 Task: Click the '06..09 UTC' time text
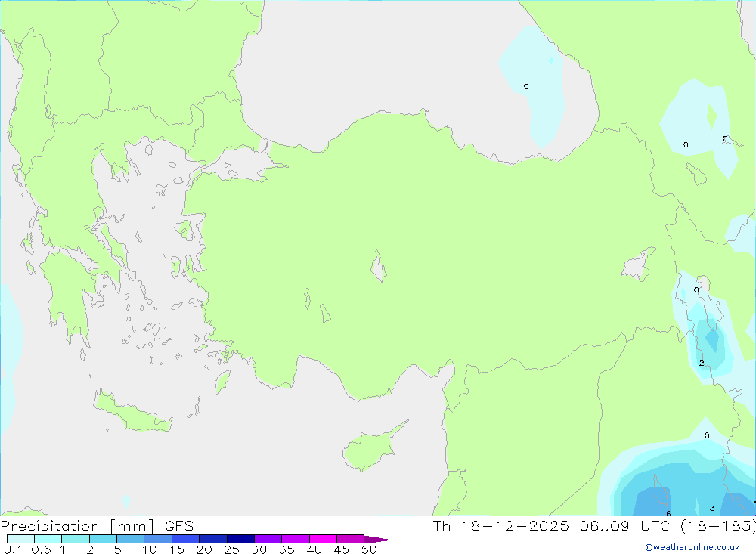point(625,525)
